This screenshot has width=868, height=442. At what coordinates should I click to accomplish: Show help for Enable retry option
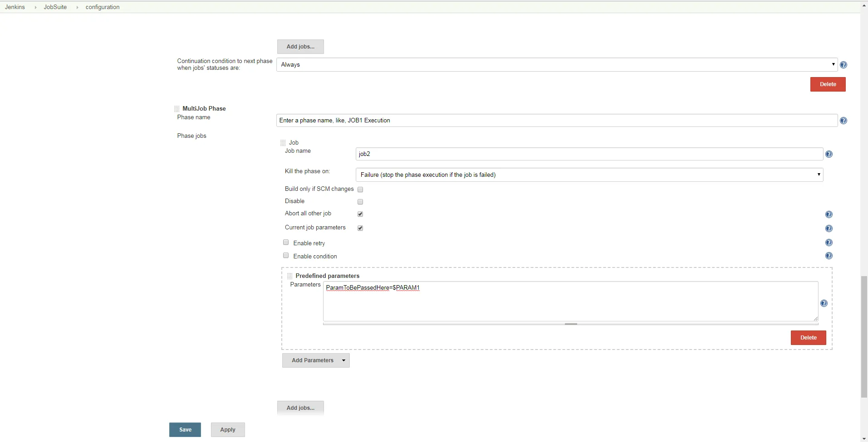coord(829,243)
